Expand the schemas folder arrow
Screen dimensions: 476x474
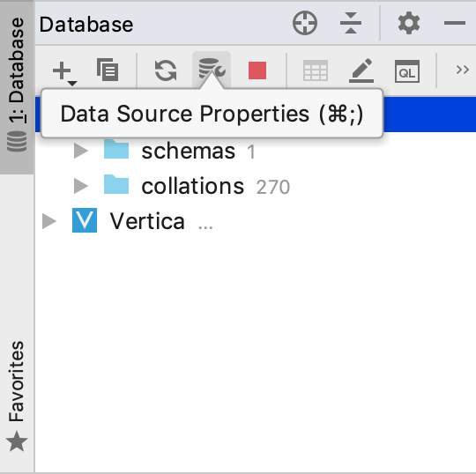click(81, 151)
